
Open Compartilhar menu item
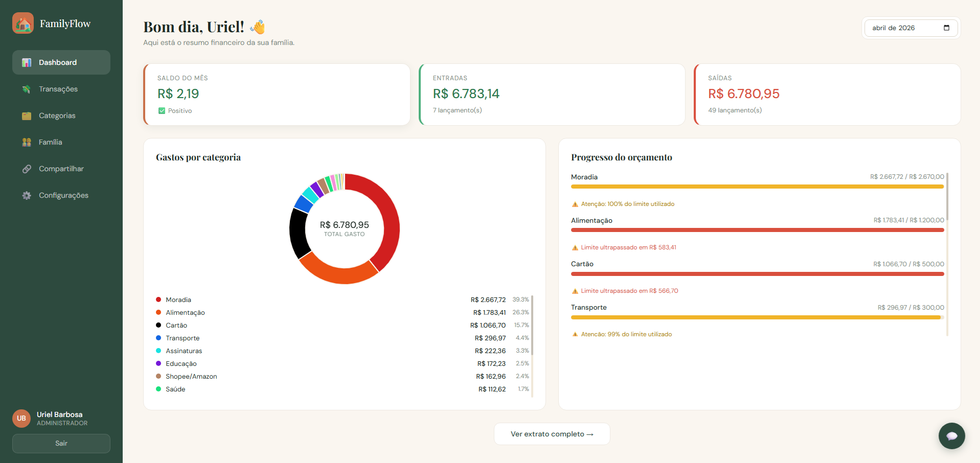pos(61,169)
